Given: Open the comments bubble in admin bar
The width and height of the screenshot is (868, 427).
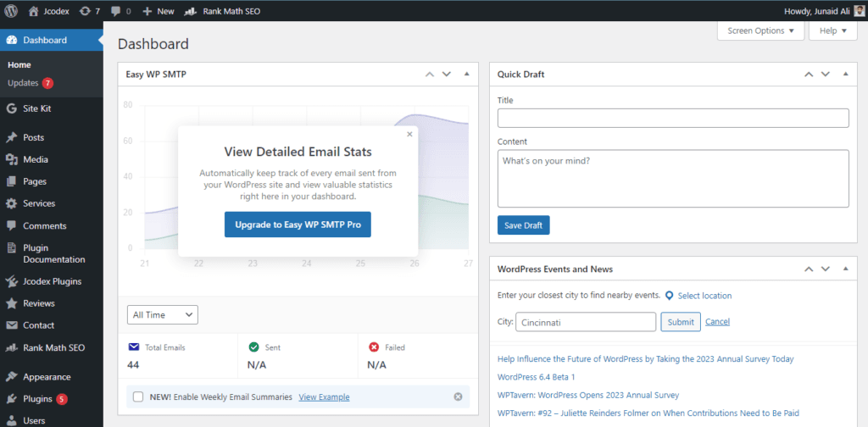Looking at the screenshot, I should [120, 11].
